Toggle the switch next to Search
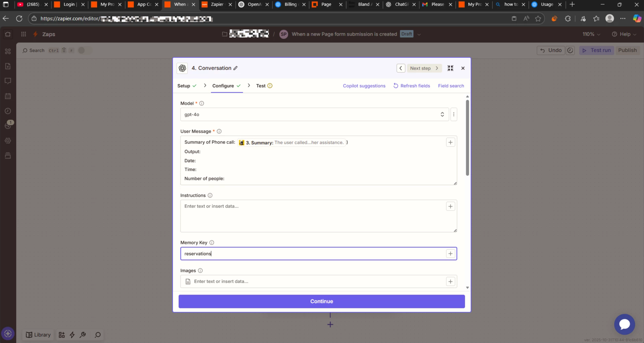Image resolution: width=644 pixels, height=343 pixels. click(84, 50)
